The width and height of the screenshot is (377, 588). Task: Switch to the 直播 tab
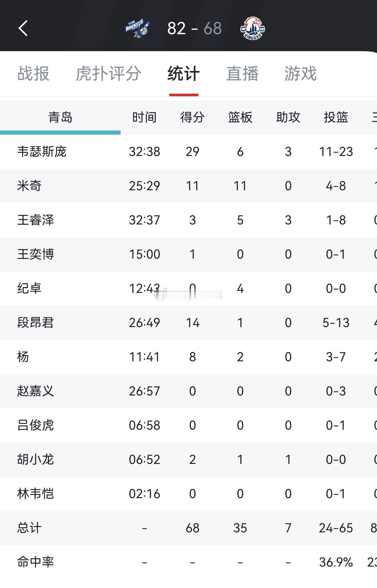pos(242,74)
